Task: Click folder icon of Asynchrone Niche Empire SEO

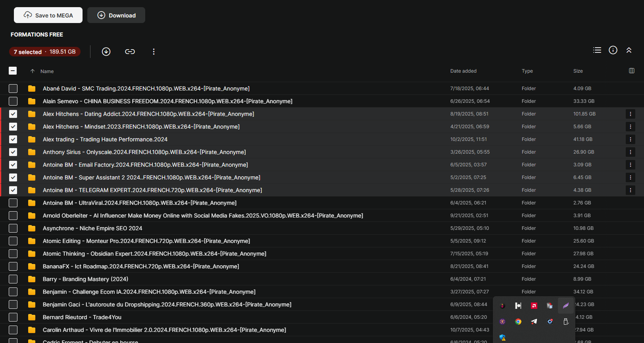Action: pos(32,228)
